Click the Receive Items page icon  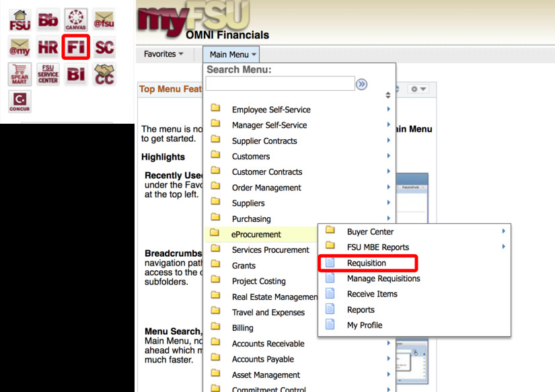point(330,294)
